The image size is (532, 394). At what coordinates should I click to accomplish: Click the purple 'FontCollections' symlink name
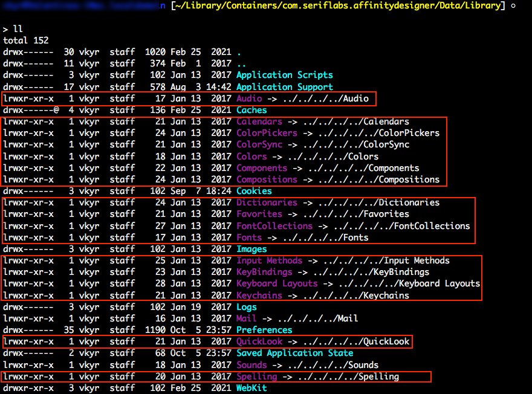274,226
